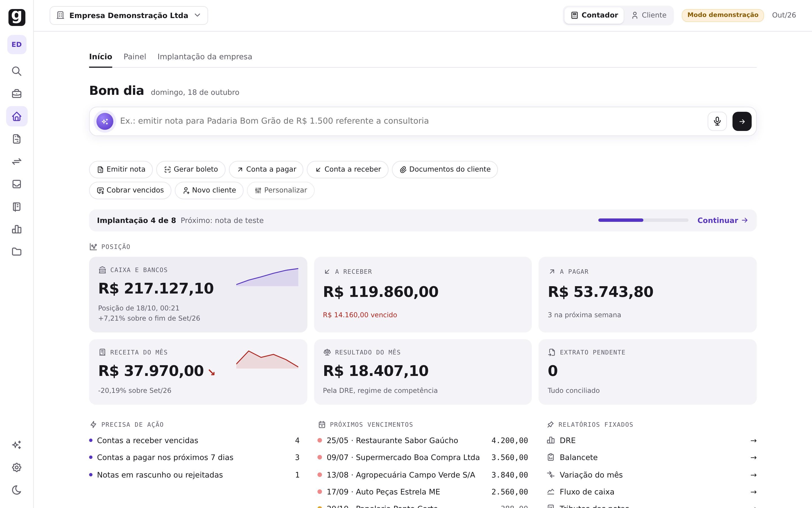The width and height of the screenshot is (812, 508).
Task: Click the Implantação progress bar
Action: coord(643,220)
